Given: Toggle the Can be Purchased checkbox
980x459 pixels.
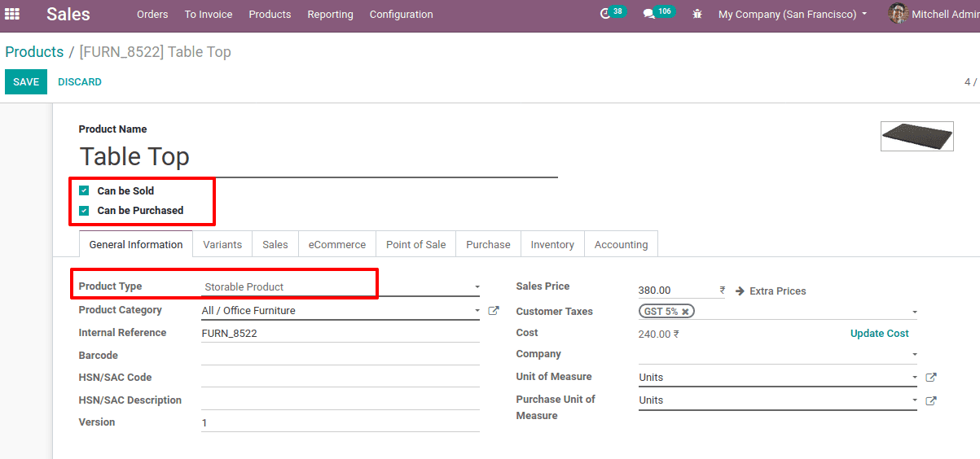Looking at the screenshot, I should (x=84, y=210).
